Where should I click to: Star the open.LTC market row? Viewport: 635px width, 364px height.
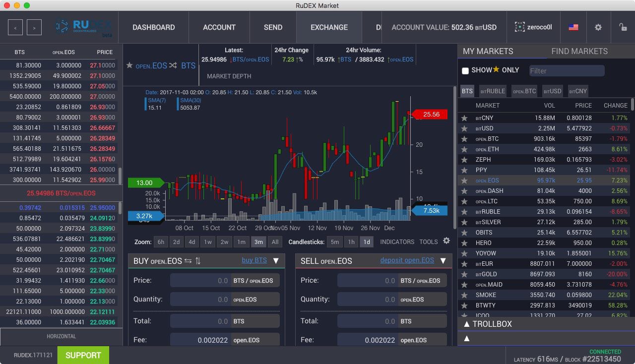(x=464, y=201)
